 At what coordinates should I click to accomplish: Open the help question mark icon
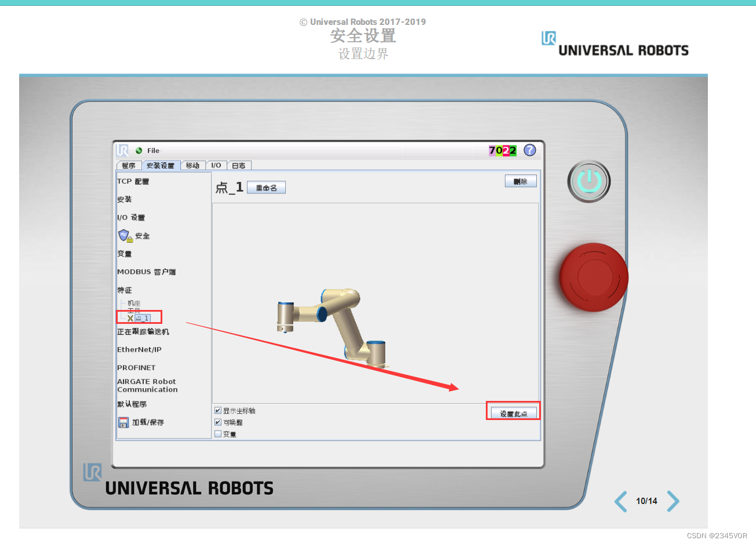pyautogui.click(x=530, y=150)
